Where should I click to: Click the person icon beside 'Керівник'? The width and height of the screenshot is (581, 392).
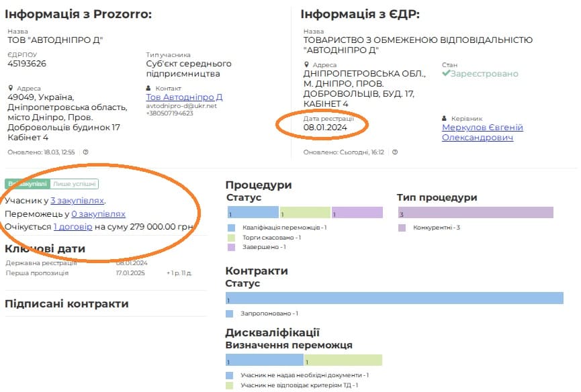(445, 119)
